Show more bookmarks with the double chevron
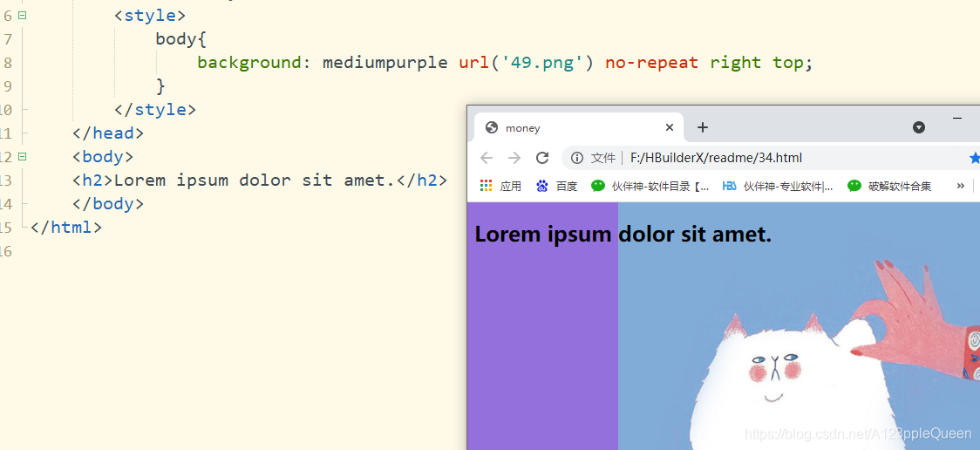 click(961, 186)
